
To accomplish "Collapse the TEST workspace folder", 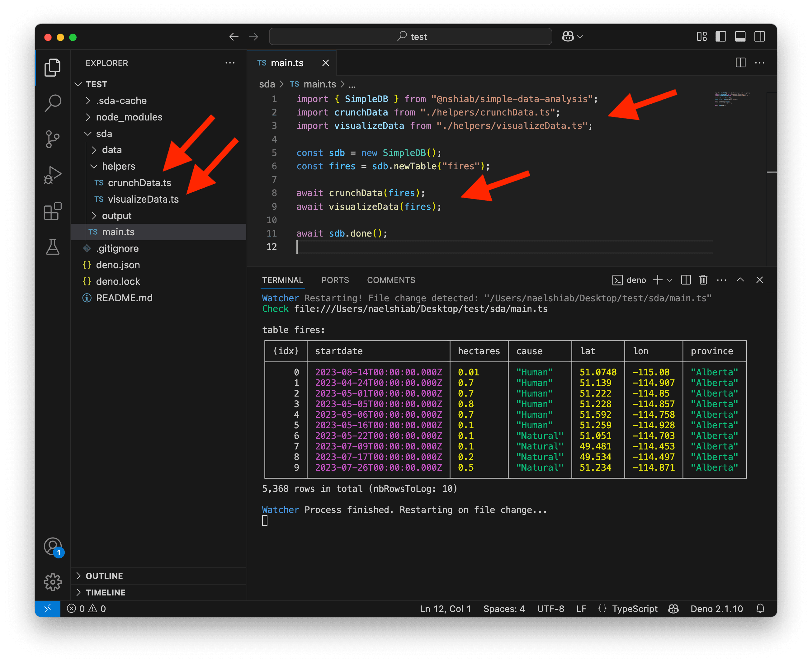I will tap(158, 84).
